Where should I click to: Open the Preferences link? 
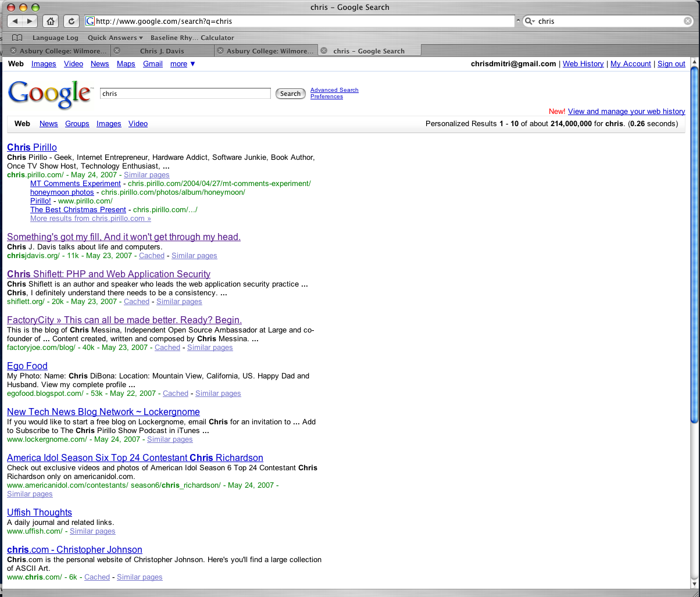(327, 96)
